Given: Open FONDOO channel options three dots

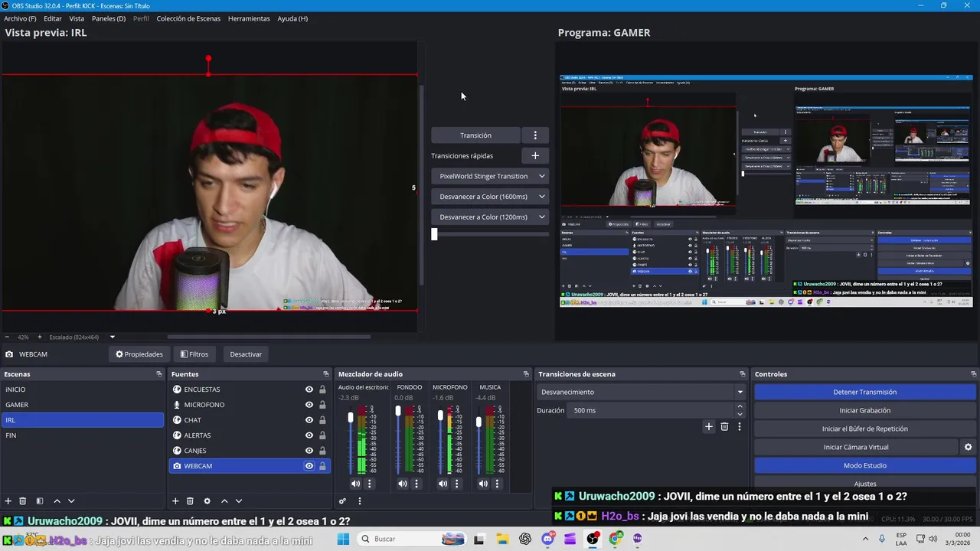Looking at the screenshot, I should coord(416,484).
